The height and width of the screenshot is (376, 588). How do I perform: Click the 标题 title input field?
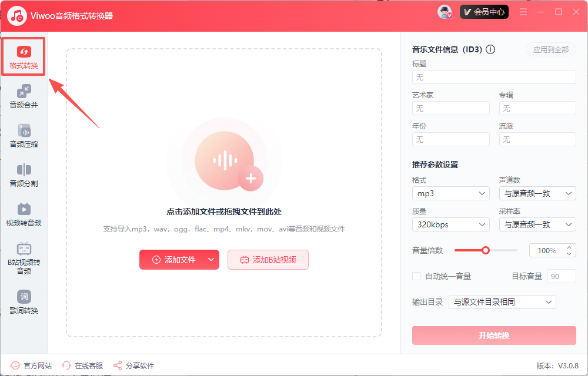pos(494,77)
